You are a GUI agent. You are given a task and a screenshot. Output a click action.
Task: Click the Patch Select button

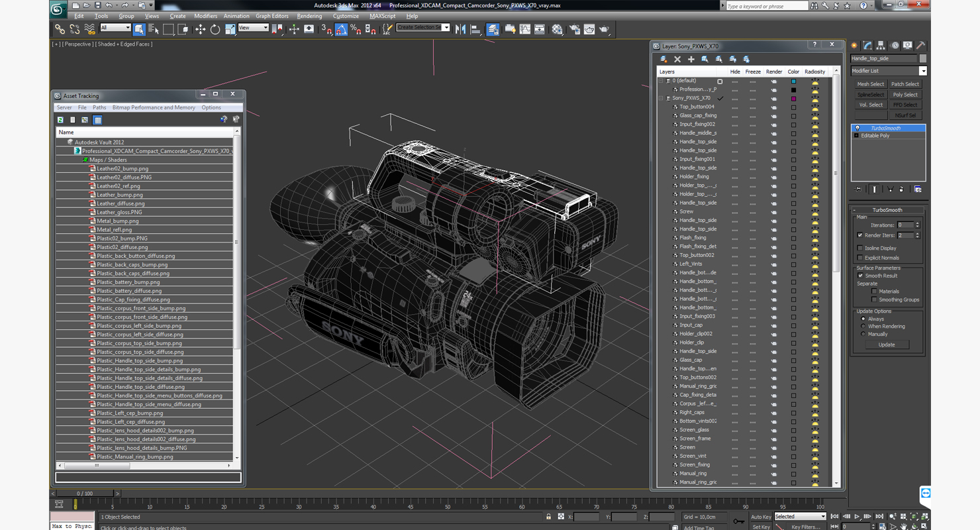(905, 84)
